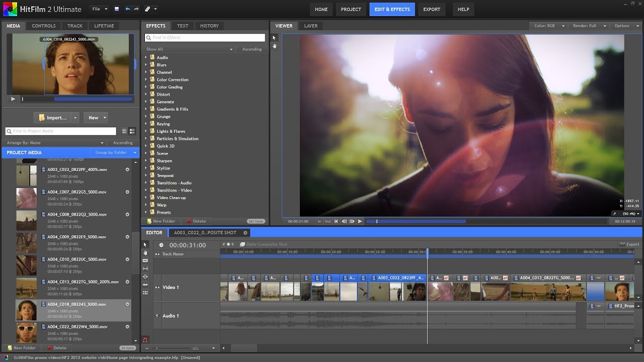Expand the Lights & Flares folder
The height and width of the screenshot is (362, 644).
tap(146, 131)
